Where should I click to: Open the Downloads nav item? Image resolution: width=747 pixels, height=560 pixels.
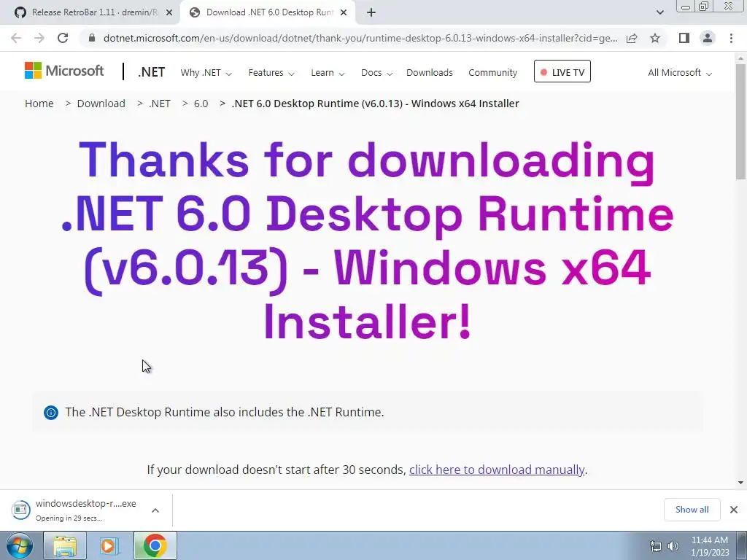429,72
